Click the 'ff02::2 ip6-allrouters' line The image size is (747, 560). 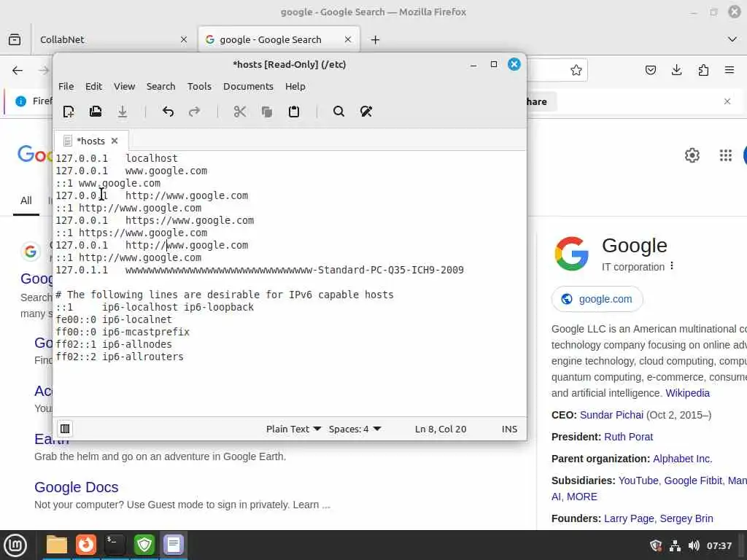coord(120,357)
